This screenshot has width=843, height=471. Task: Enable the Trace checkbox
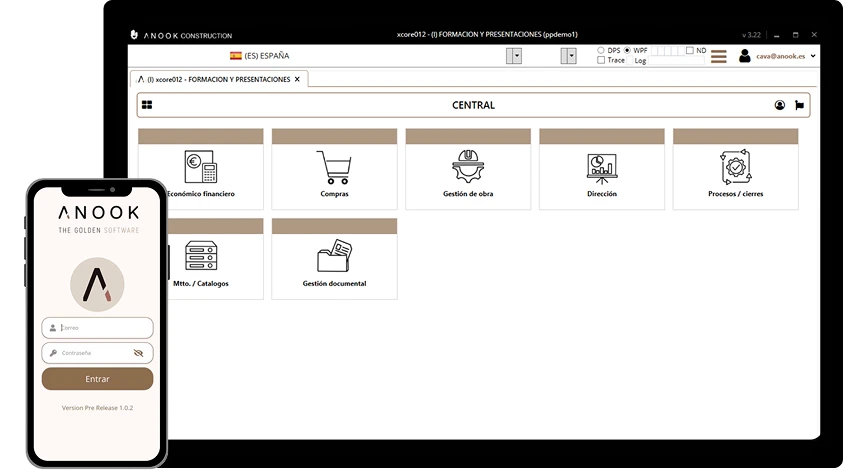(x=601, y=61)
